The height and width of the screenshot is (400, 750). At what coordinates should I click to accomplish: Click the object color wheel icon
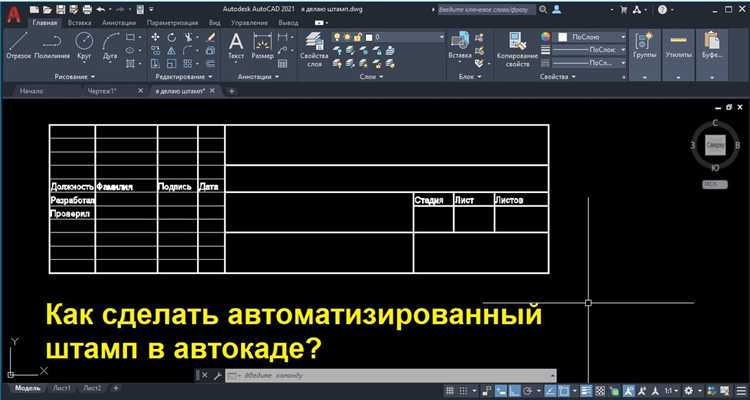(x=546, y=37)
